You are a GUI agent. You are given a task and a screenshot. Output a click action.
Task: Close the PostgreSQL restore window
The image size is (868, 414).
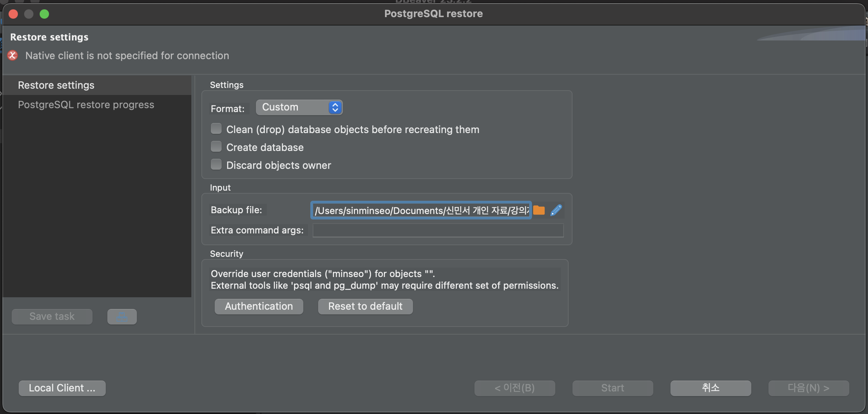[13, 14]
